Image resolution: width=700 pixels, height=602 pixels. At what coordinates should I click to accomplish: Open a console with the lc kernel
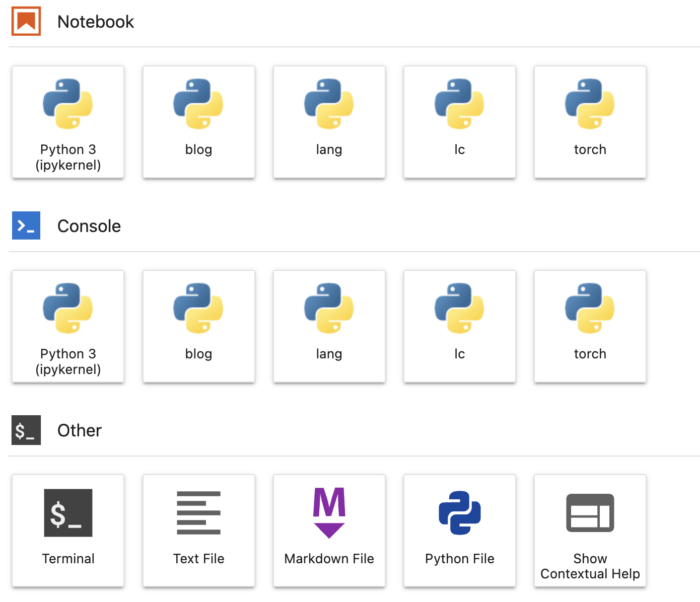tap(459, 326)
